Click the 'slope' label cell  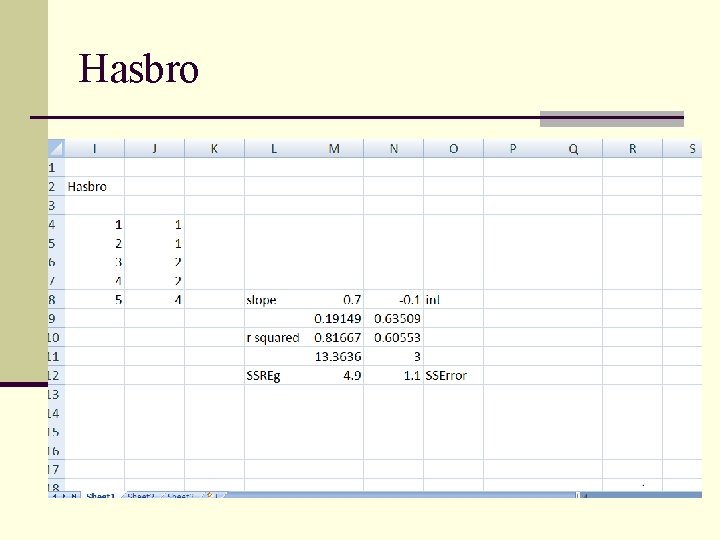274,299
